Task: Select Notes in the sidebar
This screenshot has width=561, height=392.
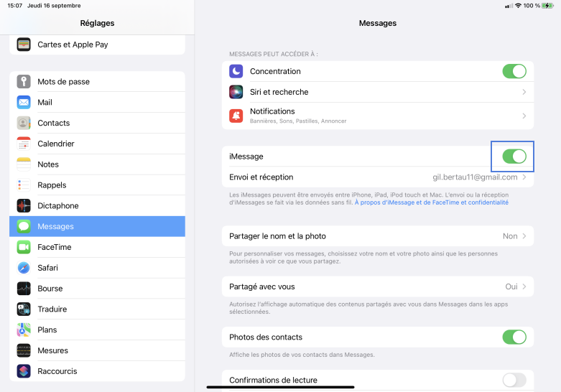Action: tap(97, 164)
